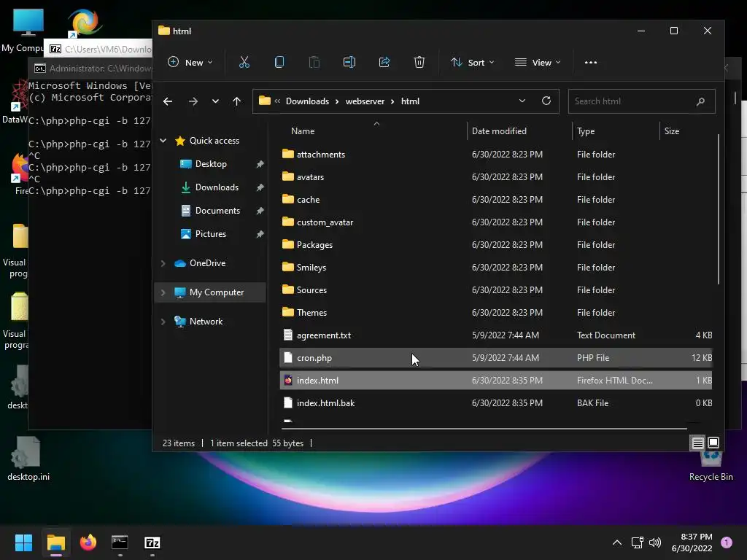Select the Recycle Bin desktop icon
Viewport: 747px width, 560px height.
(711, 464)
